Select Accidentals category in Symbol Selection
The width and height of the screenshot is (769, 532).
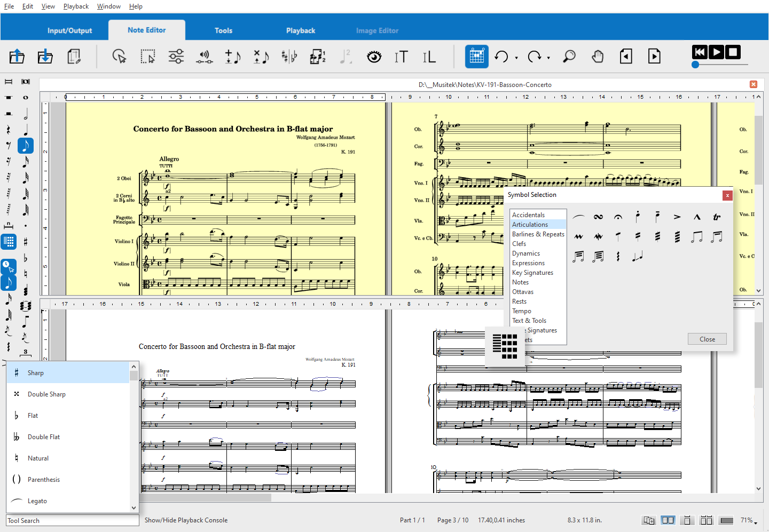click(538, 215)
